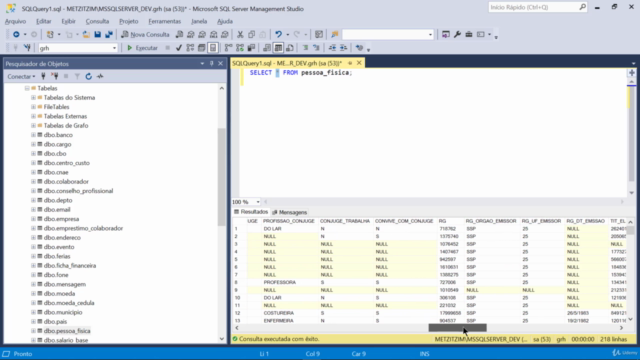
Task: Select the dbo.municipio table
Action: point(63,312)
